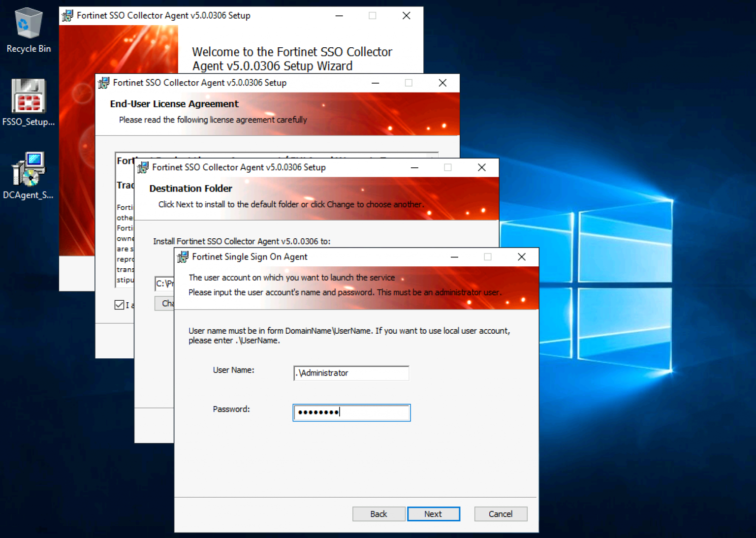The image size is (756, 538).
Task: Click the User Name input field
Action: point(351,373)
